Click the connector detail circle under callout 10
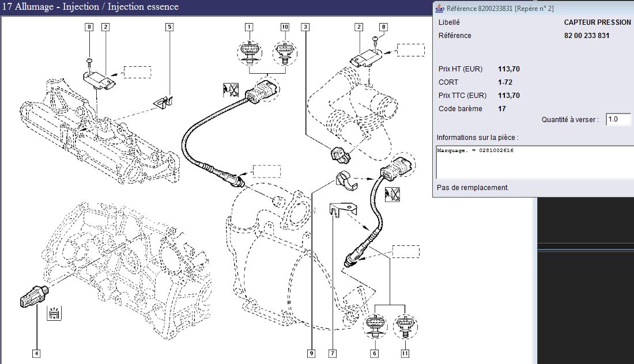Image resolution: width=634 pixels, height=364 pixels. [285, 53]
